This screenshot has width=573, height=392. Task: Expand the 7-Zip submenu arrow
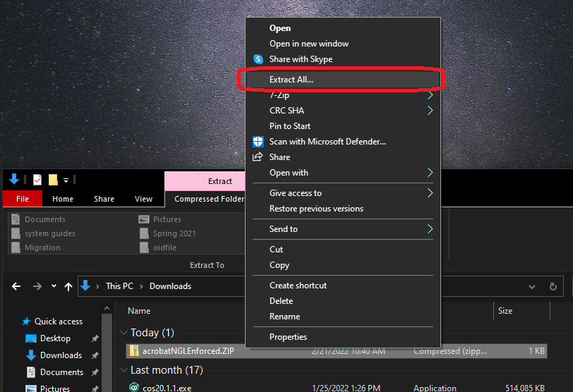pyautogui.click(x=430, y=95)
